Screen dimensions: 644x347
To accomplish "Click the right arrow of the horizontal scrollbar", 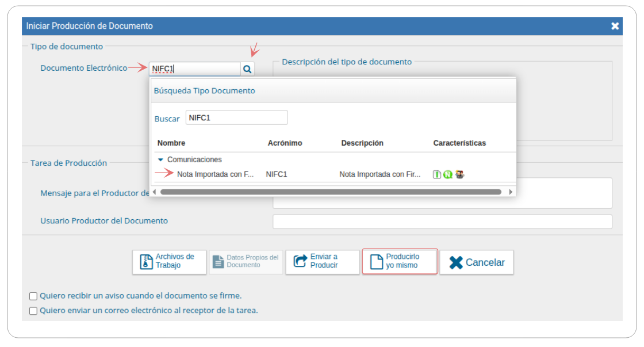I will [511, 192].
